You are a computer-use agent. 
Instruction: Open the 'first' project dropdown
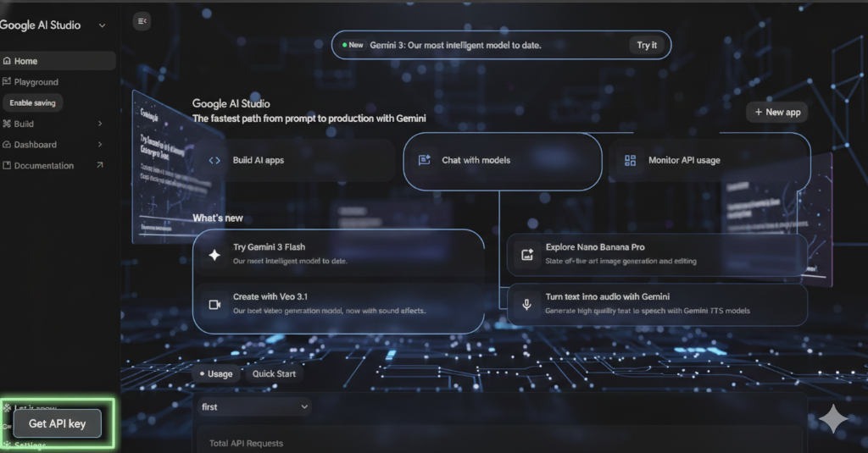pos(254,407)
